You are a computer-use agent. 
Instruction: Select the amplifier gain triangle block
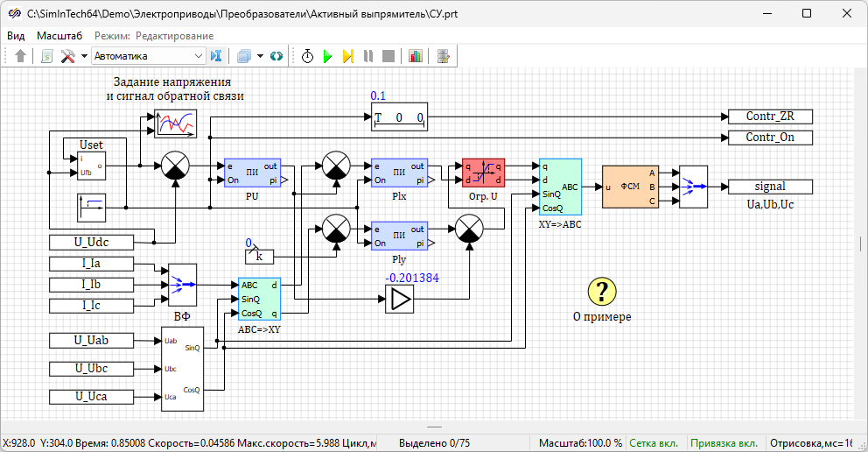(x=399, y=301)
